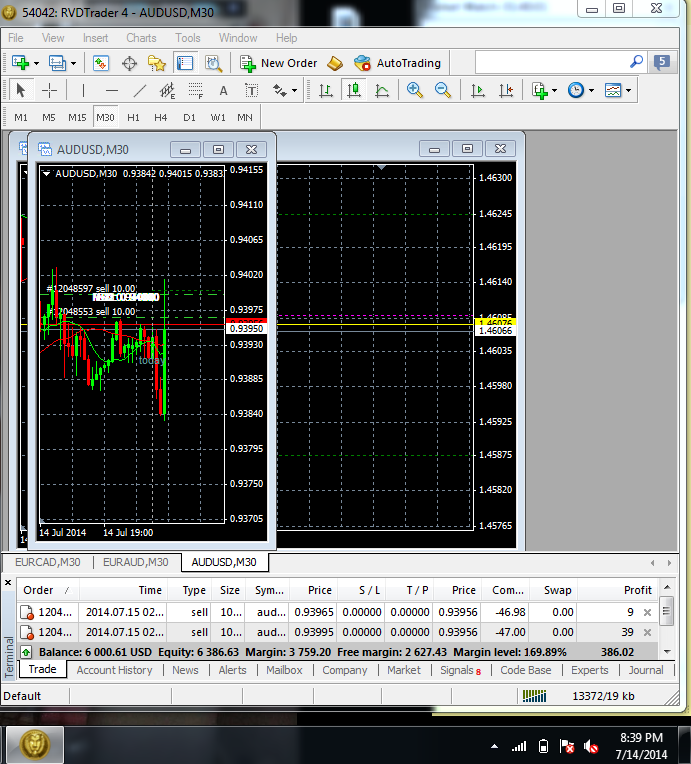The image size is (691, 764).
Task: Open the Charts menu
Action: click(141, 38)
